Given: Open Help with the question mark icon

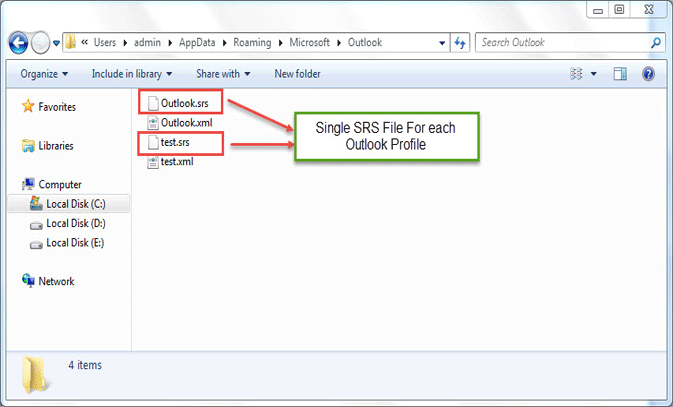Looking at the screenshot, I should pyautogui.click(x=648, y=74).
